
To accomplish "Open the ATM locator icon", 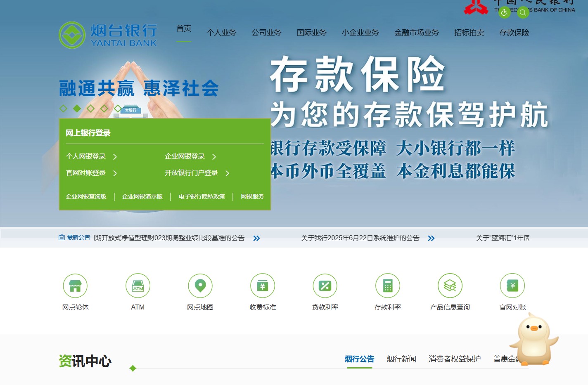I will tap(138, 286).
